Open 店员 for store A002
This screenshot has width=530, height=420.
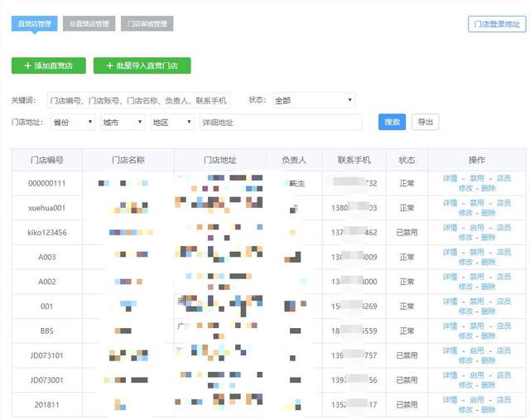(x=503, y=277)
